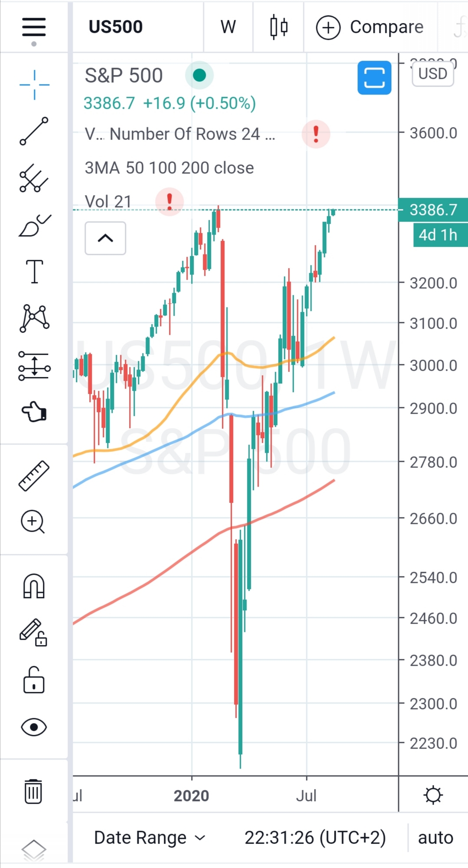Open the candlestick chart style menu
The width and height of the screenshot is (468, 868).
(x=279, y=27)
